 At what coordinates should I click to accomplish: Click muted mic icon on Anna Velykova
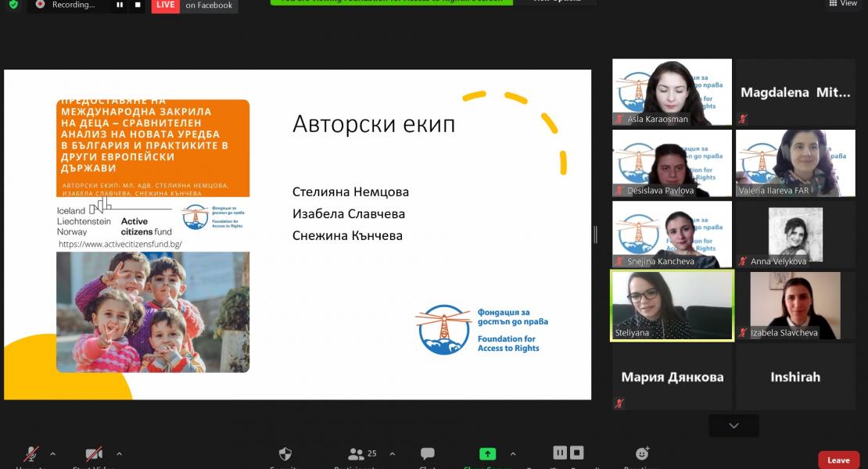pos(743,261)
